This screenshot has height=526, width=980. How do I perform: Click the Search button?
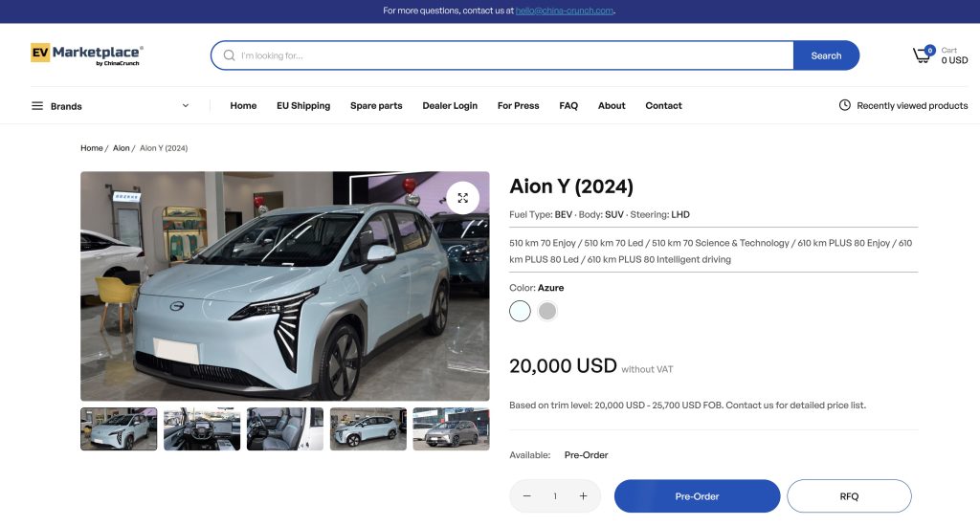tap(826, 55)
